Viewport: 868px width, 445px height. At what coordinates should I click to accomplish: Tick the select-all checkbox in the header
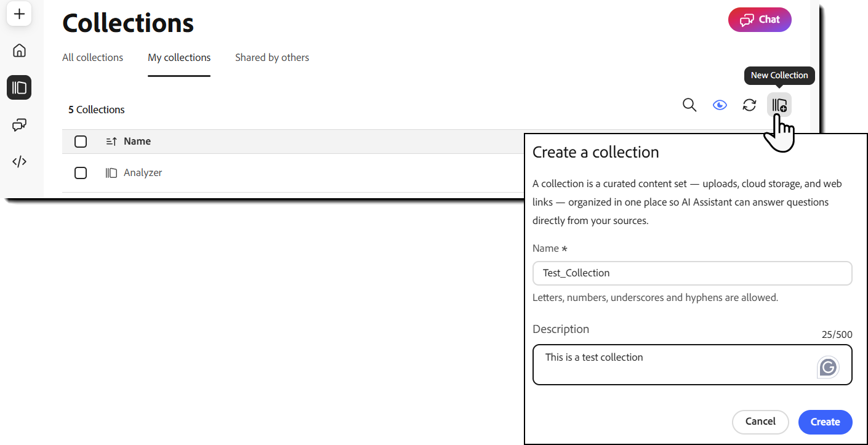(x=81, y=142)
